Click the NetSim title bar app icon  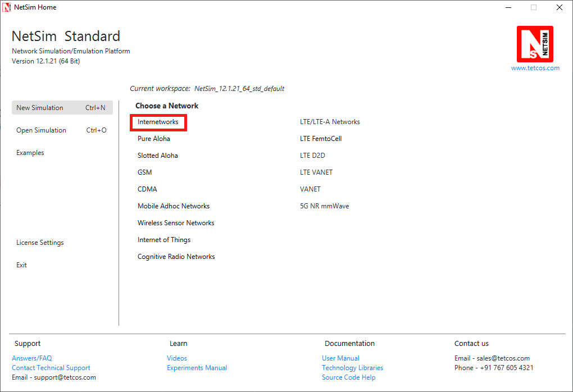(x=7, y=7)
